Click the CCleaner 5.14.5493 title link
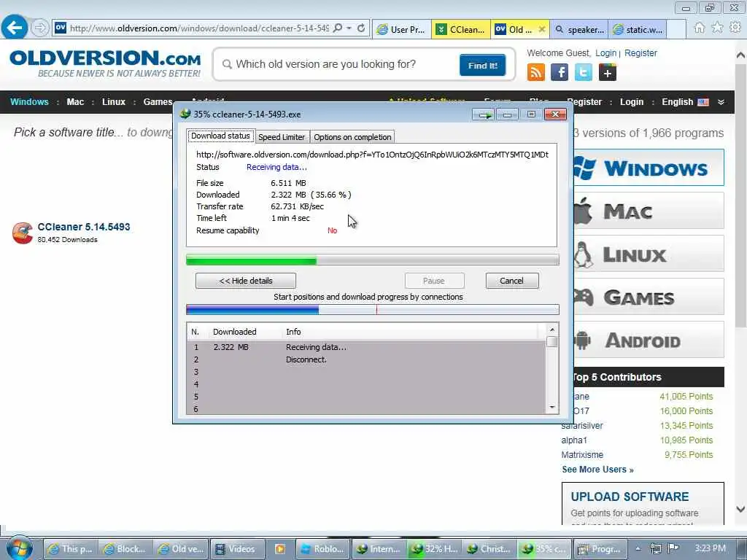The width and height of the screenshot is (747, 560). [x=84, y=227]
